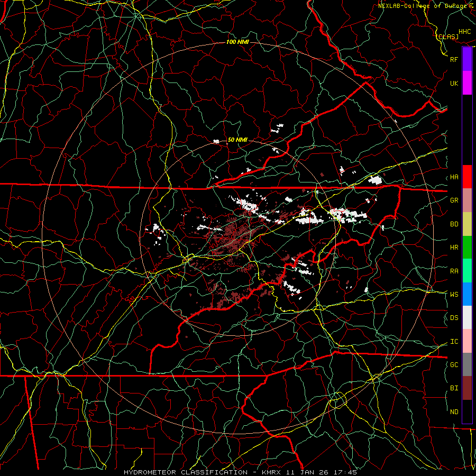The width and height of the screenshot is (476, 476).
Task: Click the ND legend label
Action: coord(454,412)
